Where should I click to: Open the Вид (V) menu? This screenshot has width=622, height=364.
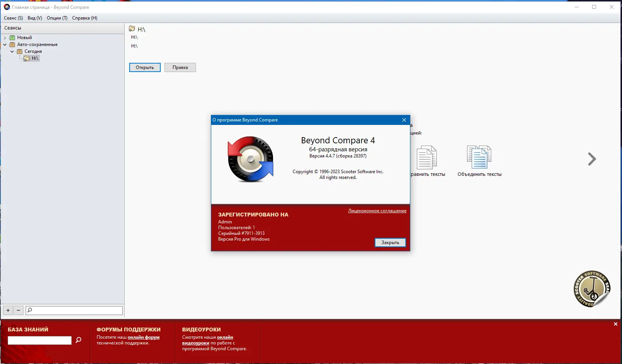coord(35,18)
